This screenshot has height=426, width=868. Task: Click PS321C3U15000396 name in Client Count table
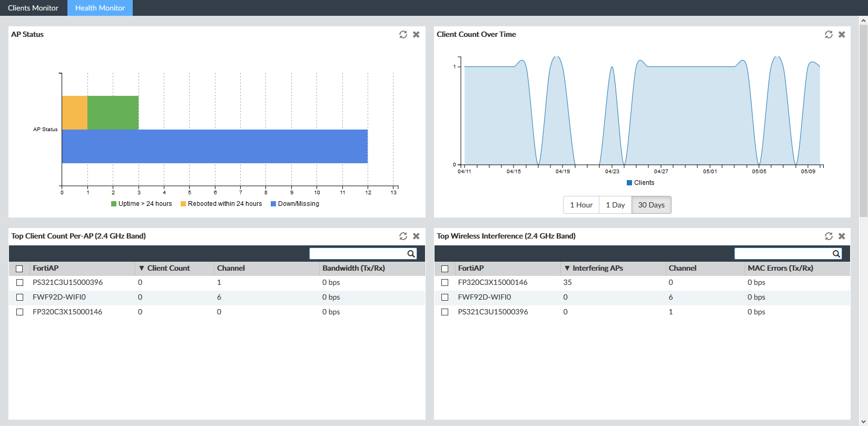[x=68, y=282]
